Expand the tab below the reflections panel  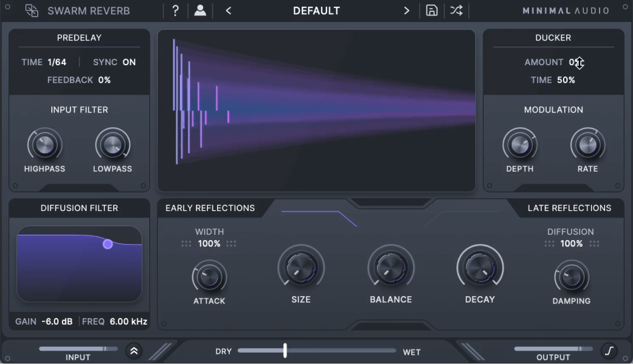click(390, 325)
